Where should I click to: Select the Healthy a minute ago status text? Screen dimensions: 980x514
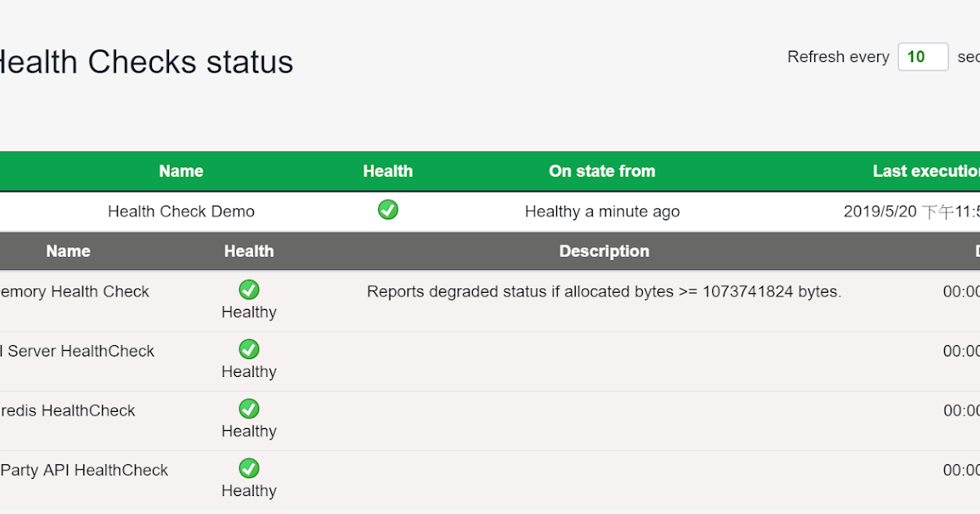602,210
